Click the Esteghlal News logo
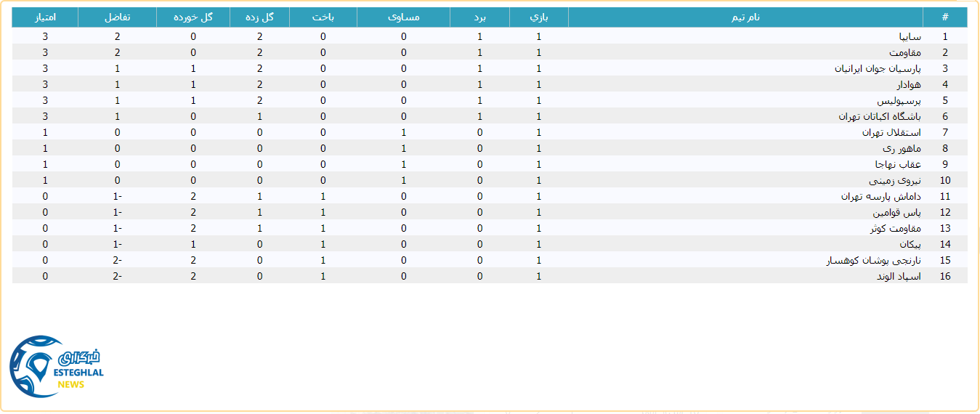Screen dimensions: 980x414 click(x=57, y=366)
